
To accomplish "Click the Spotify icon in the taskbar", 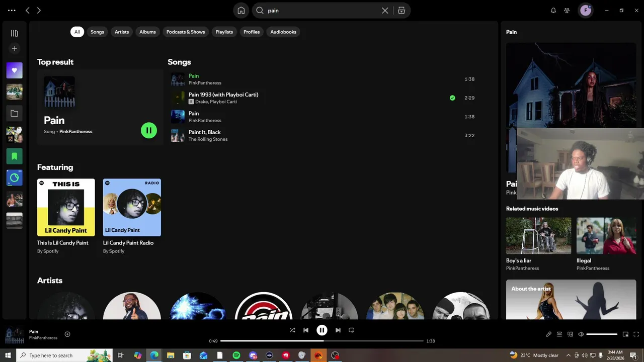I will pos(236,355).
